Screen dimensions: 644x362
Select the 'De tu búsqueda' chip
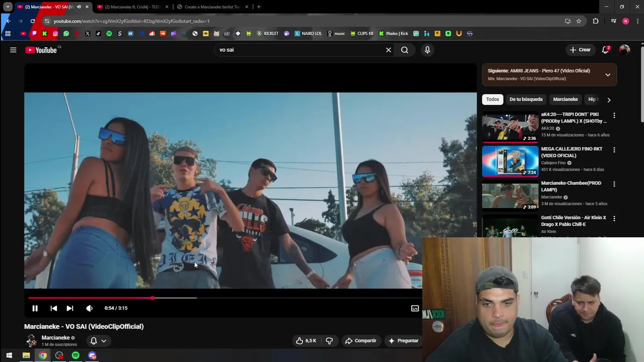[526, 100]
